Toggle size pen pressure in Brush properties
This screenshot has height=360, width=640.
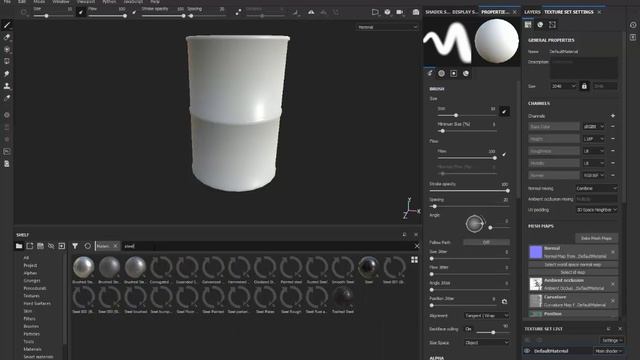coord(504,111)
